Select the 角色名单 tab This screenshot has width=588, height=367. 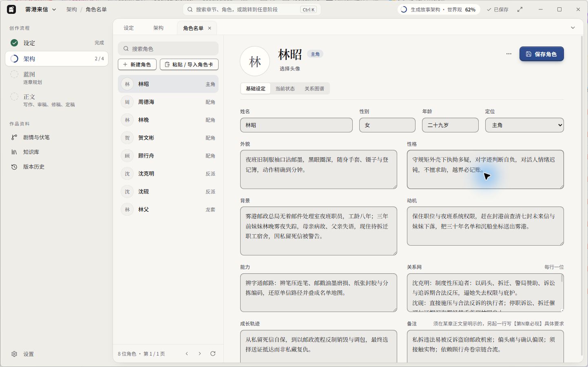[193, 28]
